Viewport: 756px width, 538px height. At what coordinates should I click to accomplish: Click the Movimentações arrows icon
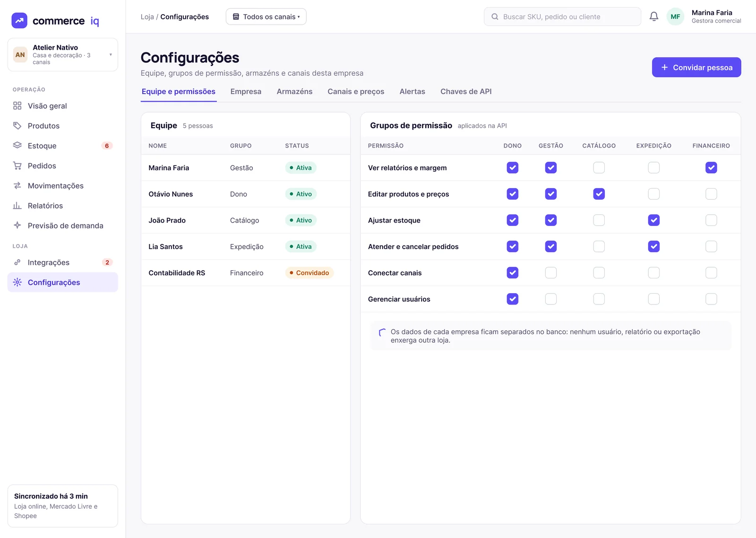pyautogui.click(x=17, y=186)
